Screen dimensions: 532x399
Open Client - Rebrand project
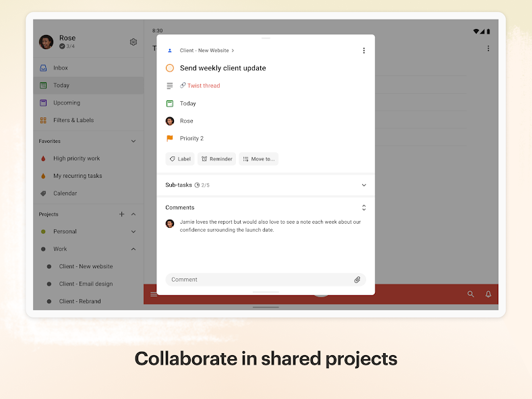[x=80, y=301]
